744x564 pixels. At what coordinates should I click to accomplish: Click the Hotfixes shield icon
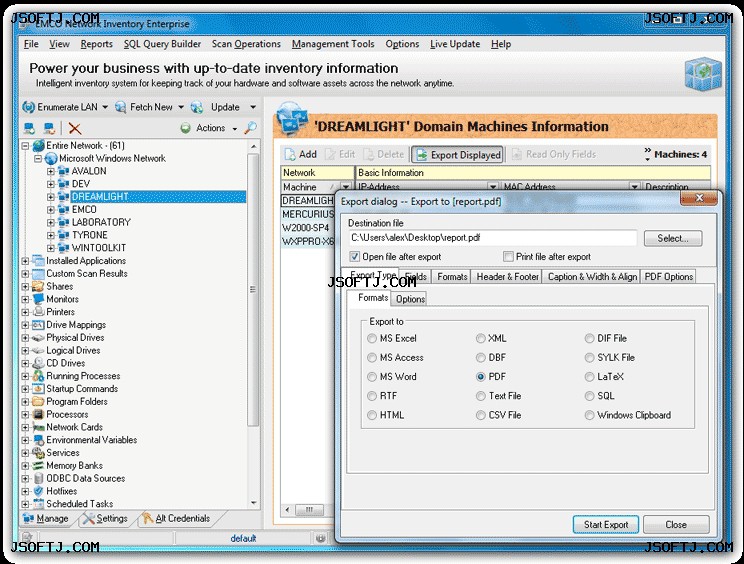[x=38, y=491]
